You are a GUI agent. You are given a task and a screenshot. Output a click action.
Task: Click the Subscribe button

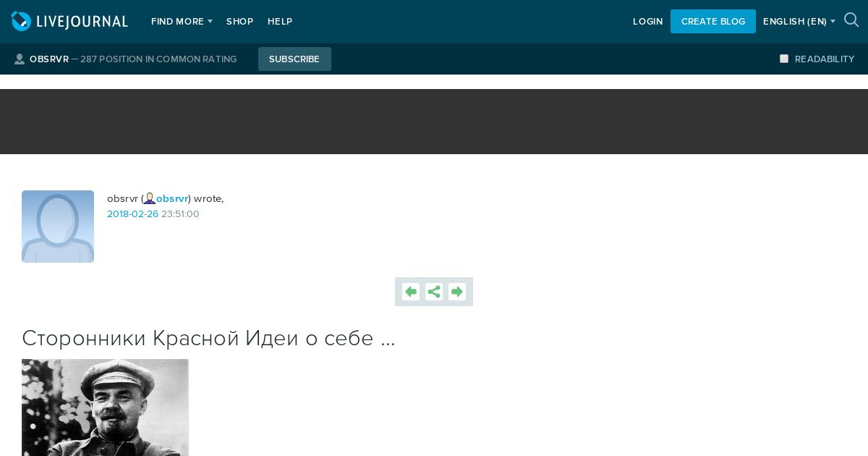click(294, 59)
